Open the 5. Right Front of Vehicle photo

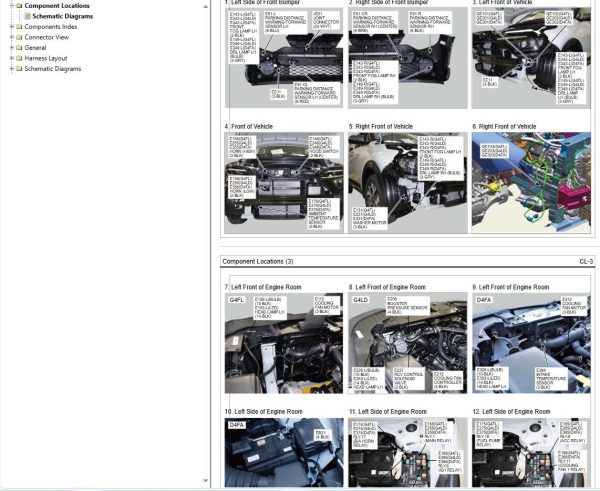408,183
